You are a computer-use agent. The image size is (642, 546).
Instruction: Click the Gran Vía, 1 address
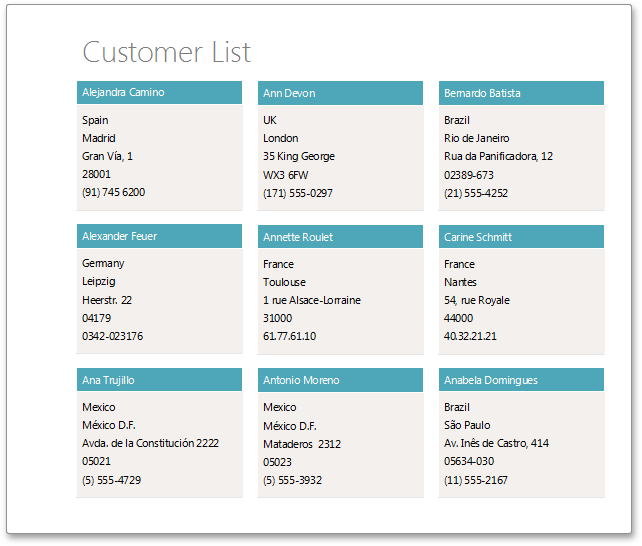click(107, 156)
